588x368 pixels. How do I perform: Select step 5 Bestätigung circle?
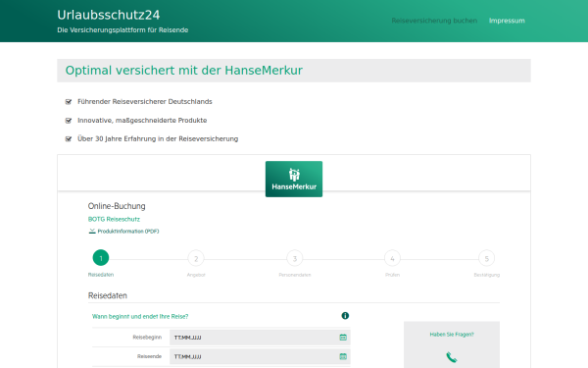tap(487, 258)
